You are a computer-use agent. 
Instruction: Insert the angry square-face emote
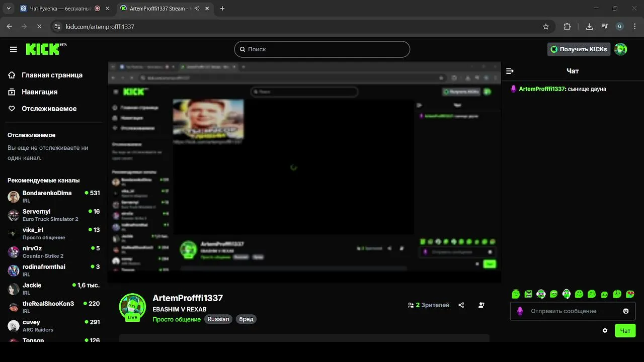[x=528, y=294]
